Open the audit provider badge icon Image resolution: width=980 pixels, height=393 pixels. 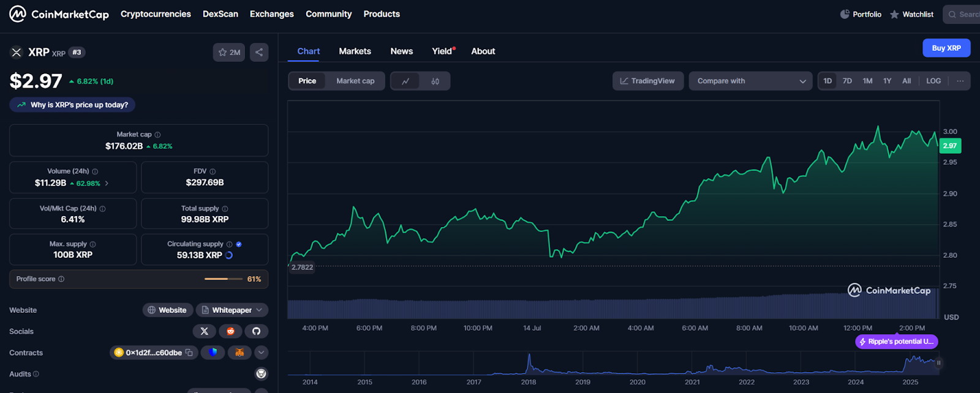[x=261, y=374]
